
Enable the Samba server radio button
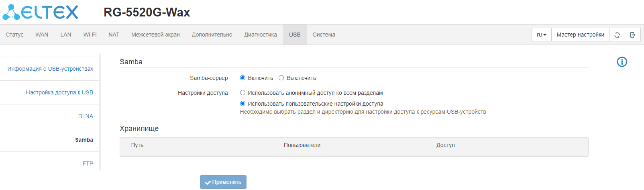pos(243,78)
